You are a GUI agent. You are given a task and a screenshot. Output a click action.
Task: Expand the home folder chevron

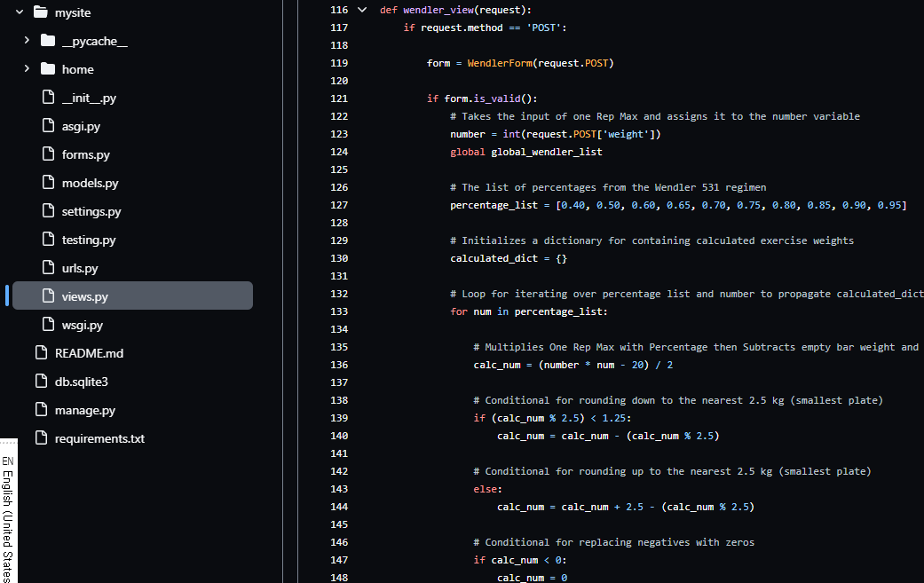(x=27, y=69)
